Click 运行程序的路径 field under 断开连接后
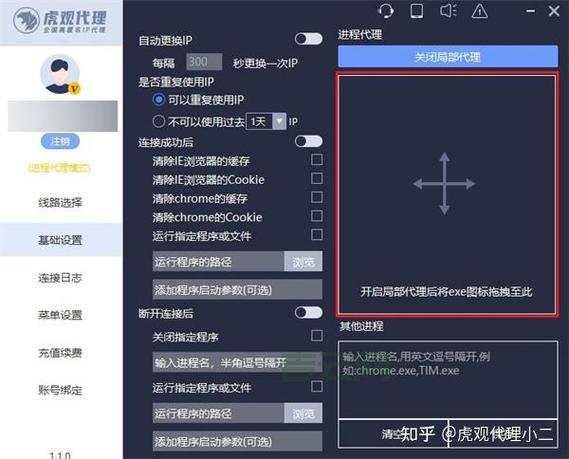 (218, 413)
